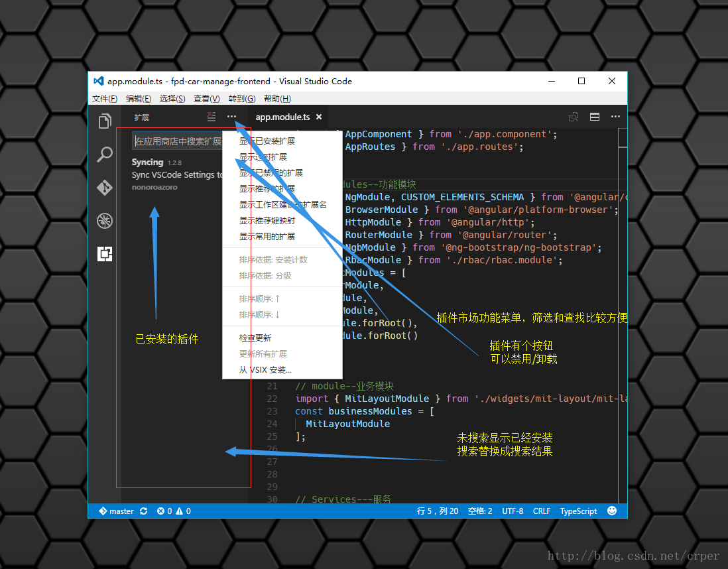Click 'RouterModule' in import line
This screenshot has height=569, width=728.
tap(379, 235)
